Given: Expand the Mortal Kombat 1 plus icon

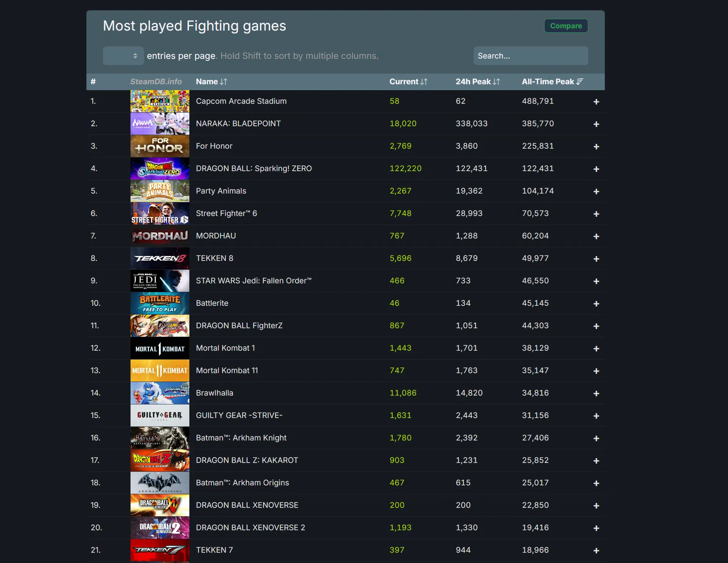Looking at the screenshot, I should pyautogui.click(x=596, y=348).
